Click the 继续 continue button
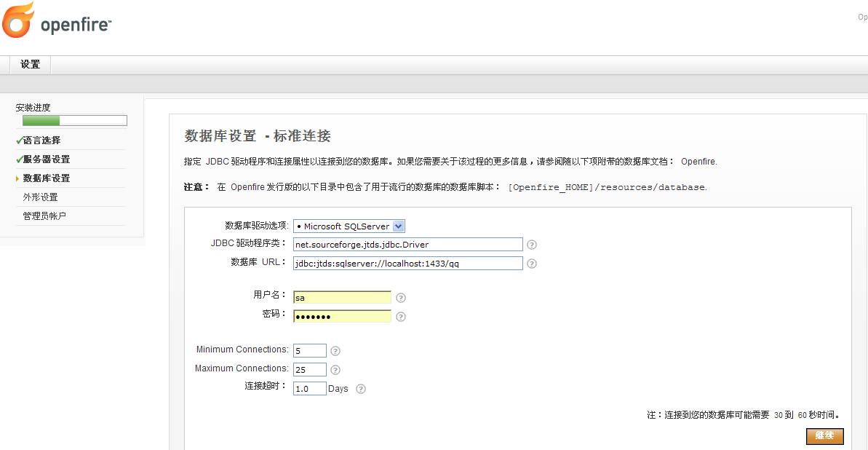The height and width of the screenshot is (450, 868). 825,435
